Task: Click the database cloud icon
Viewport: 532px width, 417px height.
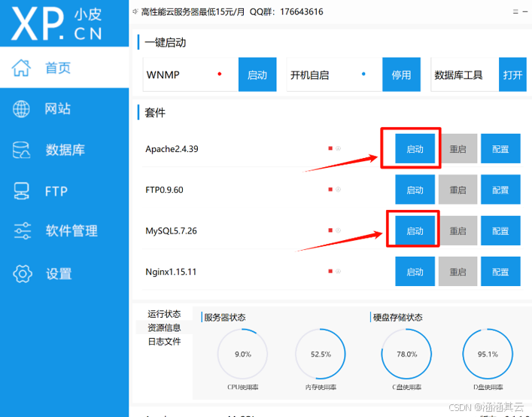Action: click(x=21, y=150)
